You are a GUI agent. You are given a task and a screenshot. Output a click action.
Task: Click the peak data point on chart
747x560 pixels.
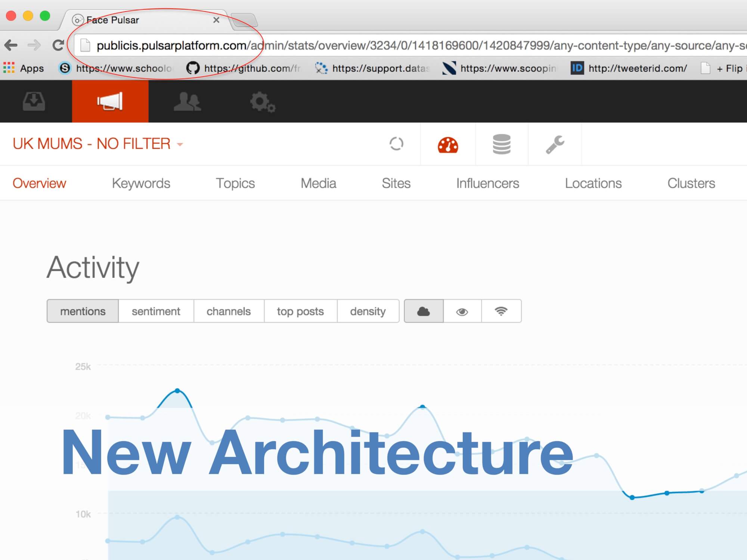coord(177,391)
